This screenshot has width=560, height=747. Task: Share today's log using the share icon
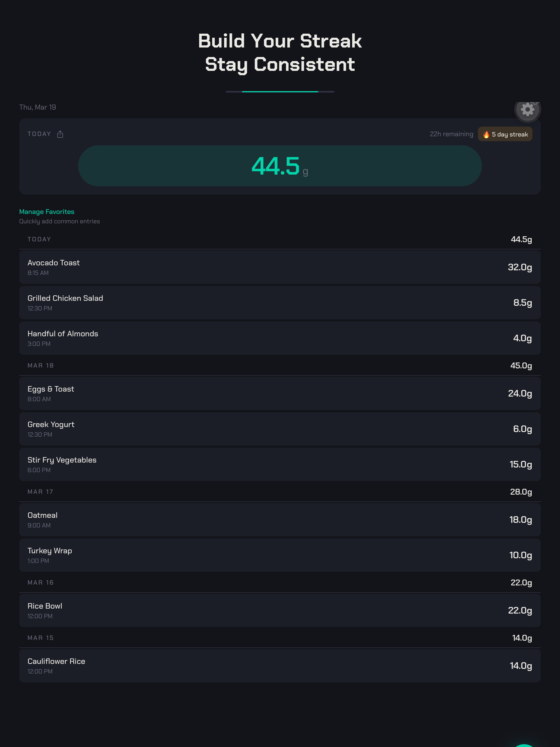(60, 134)
